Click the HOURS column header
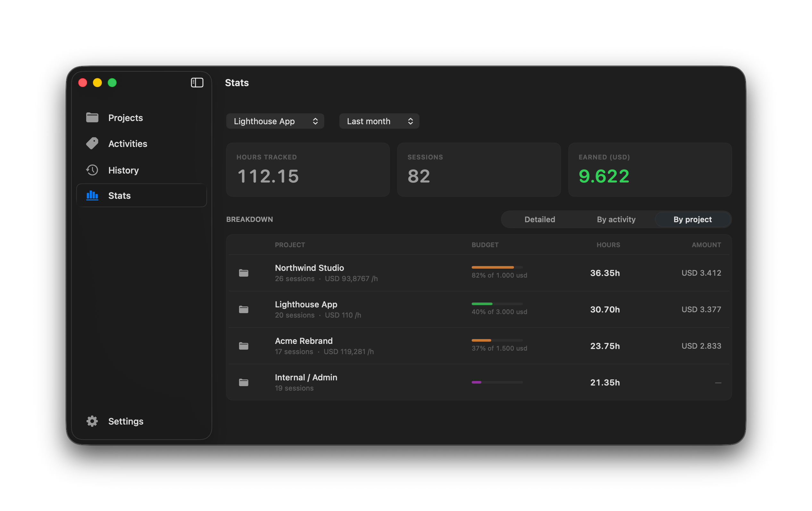This screenshot has width=812, height=511. 608,245
